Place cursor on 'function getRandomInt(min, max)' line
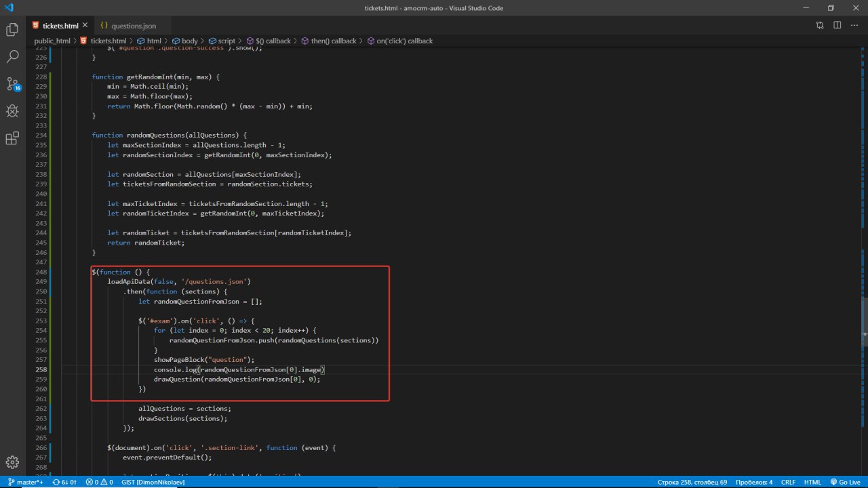Viewport: 868px width, 488px height. point(156,77)
